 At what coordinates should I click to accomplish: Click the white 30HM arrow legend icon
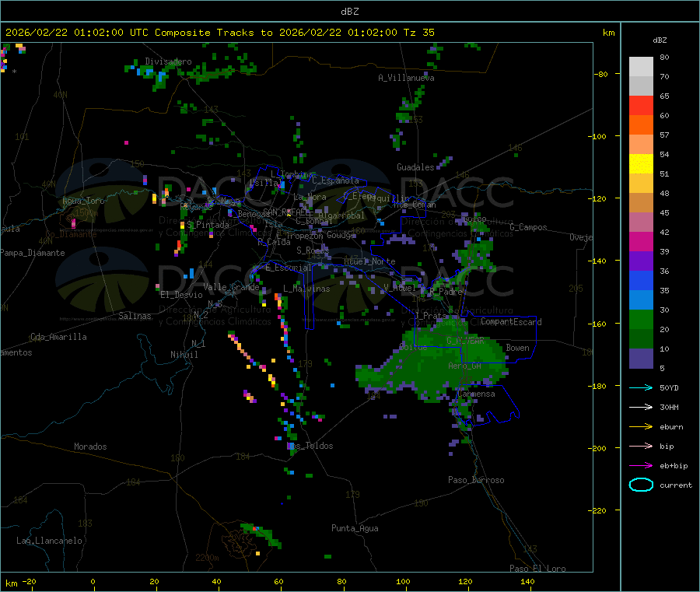tap(641, 407)
